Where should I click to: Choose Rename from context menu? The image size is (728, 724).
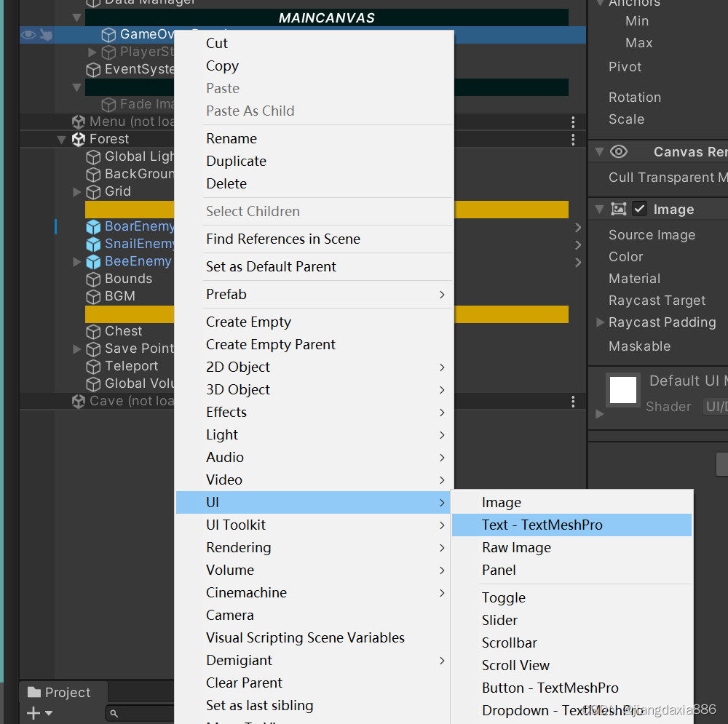point(314,139)
